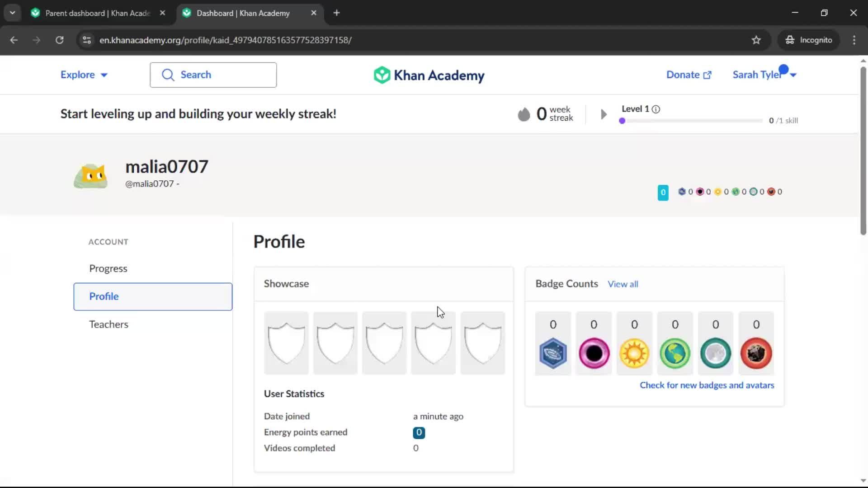Click the week streak flame icon
The width and height of the screenshot is (868, 488).
[x=524, y=114]
